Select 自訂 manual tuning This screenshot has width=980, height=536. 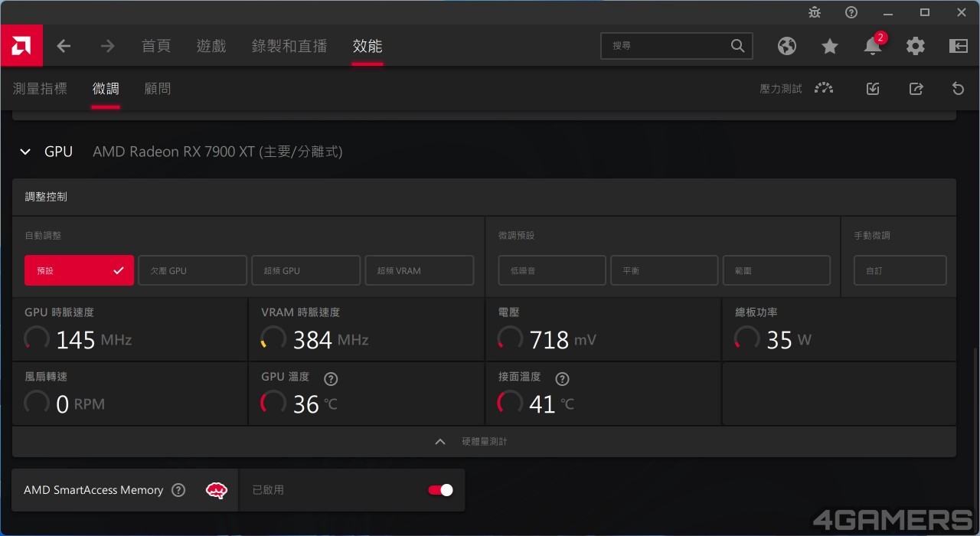(x=900, y=270)
